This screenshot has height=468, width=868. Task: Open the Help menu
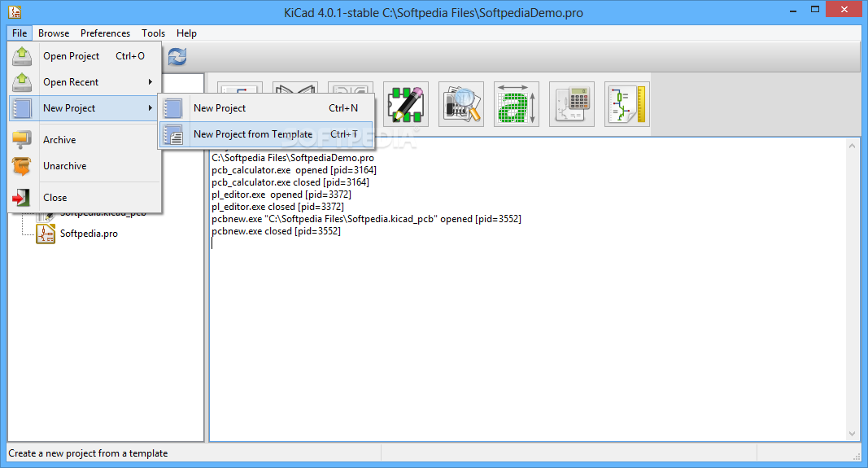tap(186, 33)
